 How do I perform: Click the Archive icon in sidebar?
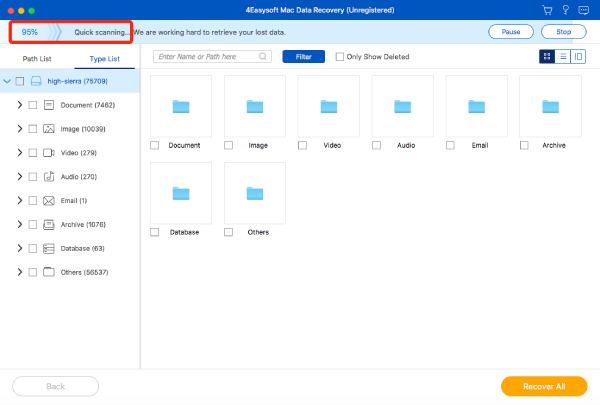[x=49, y=224]
